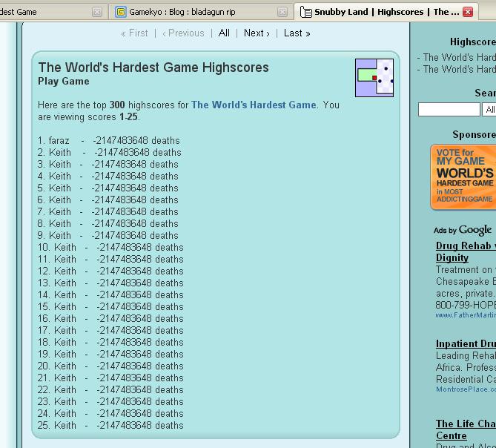Open The Life Cha... Centre ad link
This screenshot has height=448, width=496.
pyautogui.click(x=466, y=429)
